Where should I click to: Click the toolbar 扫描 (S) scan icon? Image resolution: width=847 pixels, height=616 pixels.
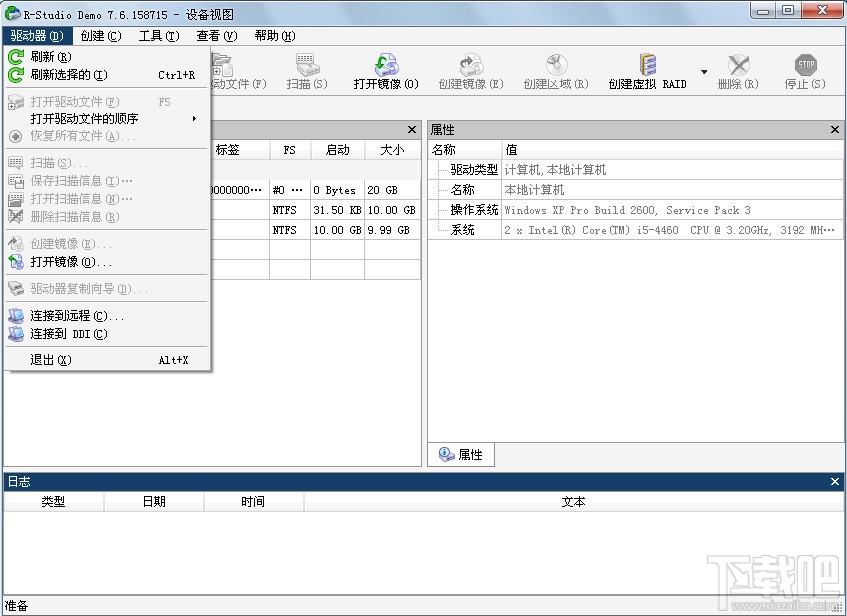coord(306,64)
